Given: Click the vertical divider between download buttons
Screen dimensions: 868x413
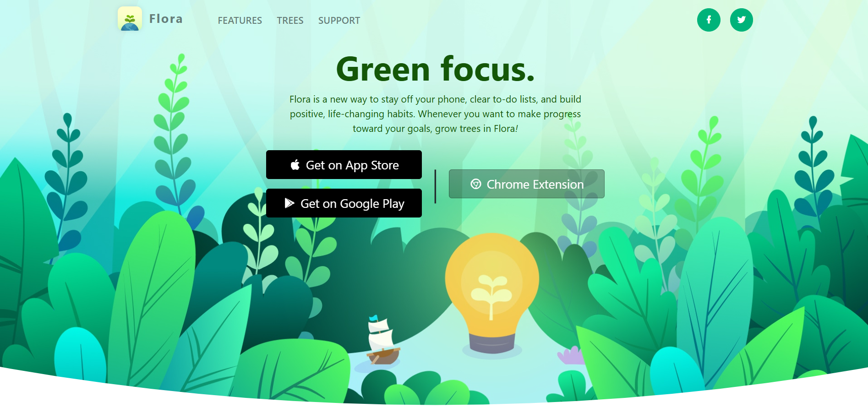Looking at the screenshot, I should (x=435, y=186).
